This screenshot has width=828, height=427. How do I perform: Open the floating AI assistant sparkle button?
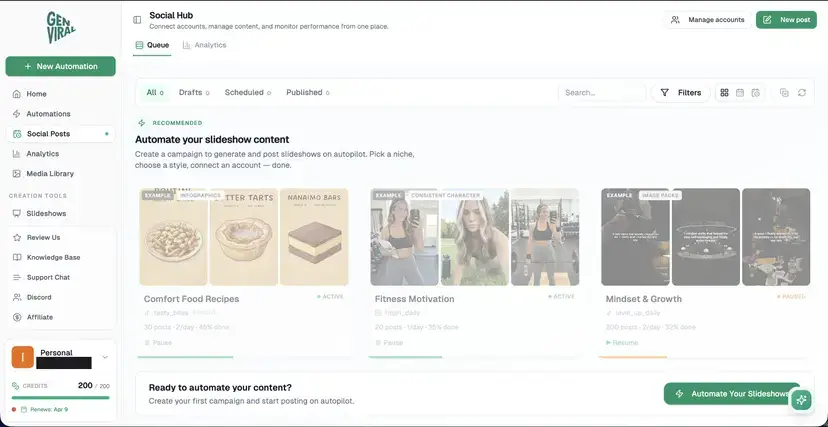click(x=801, y=400)
